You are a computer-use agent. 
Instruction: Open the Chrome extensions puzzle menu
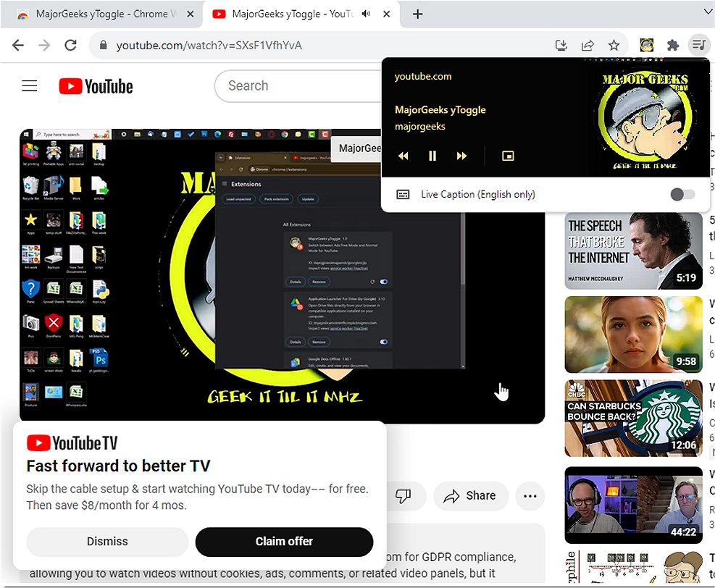(672, 45)
